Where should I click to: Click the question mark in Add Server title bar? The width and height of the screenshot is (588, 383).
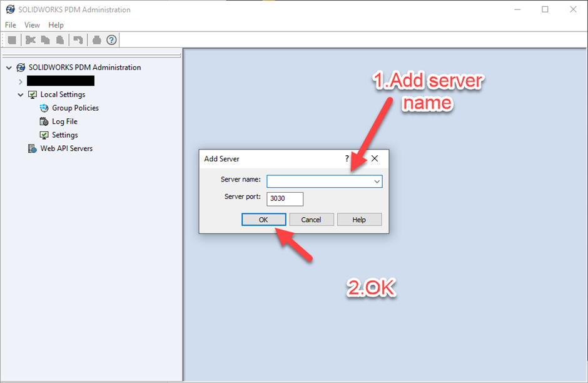(347, 159)
